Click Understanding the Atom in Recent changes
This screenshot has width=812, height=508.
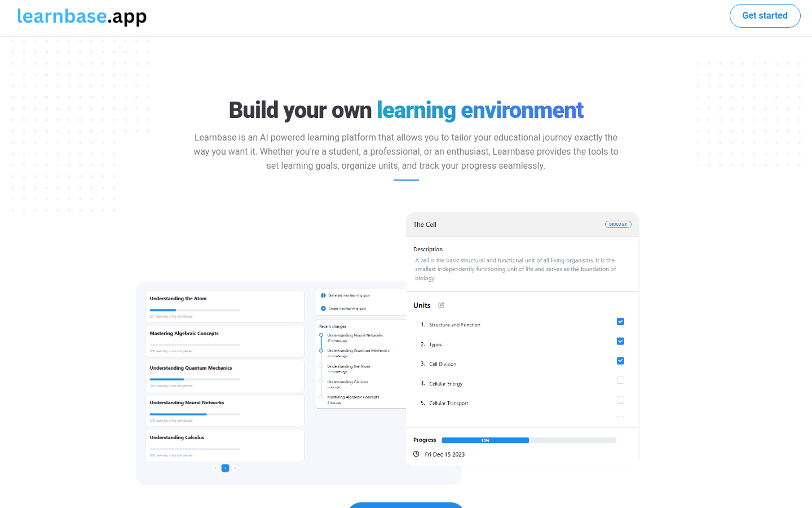click(348, 366)
